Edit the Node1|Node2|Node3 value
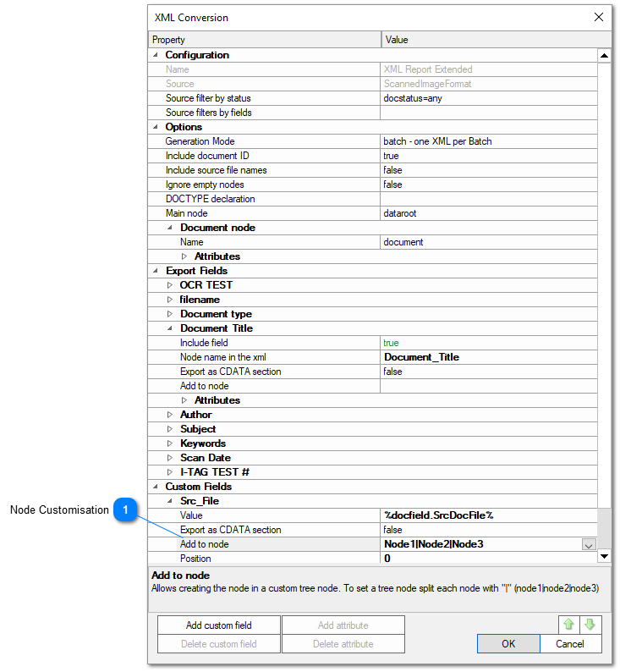620x672 pixels. point(481,544)
